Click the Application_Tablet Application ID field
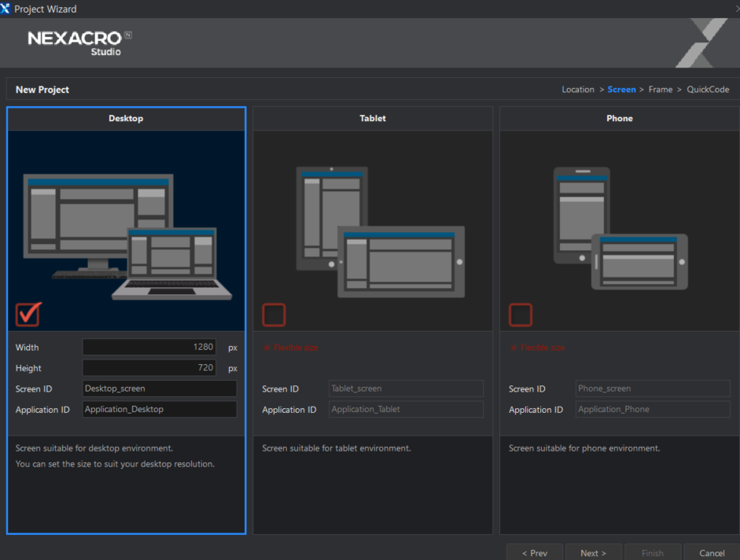The height and width of the screenshot is (560, 740). click(406, 409)
